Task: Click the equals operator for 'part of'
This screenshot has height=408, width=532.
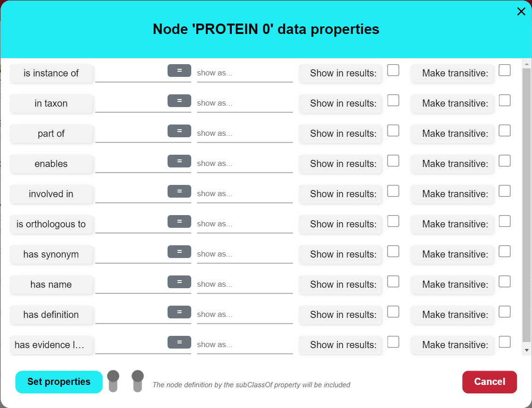Action: coord(179,131)
